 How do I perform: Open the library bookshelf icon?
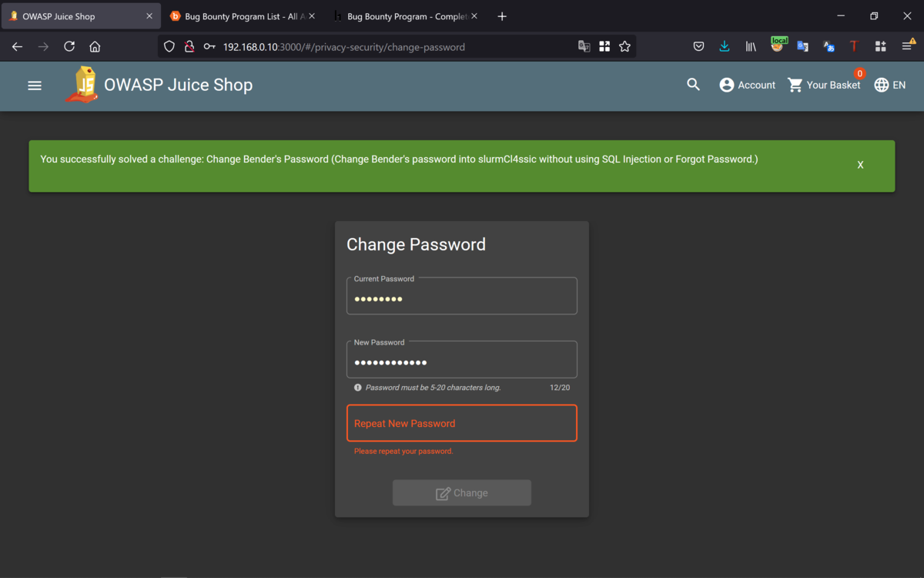751,47
